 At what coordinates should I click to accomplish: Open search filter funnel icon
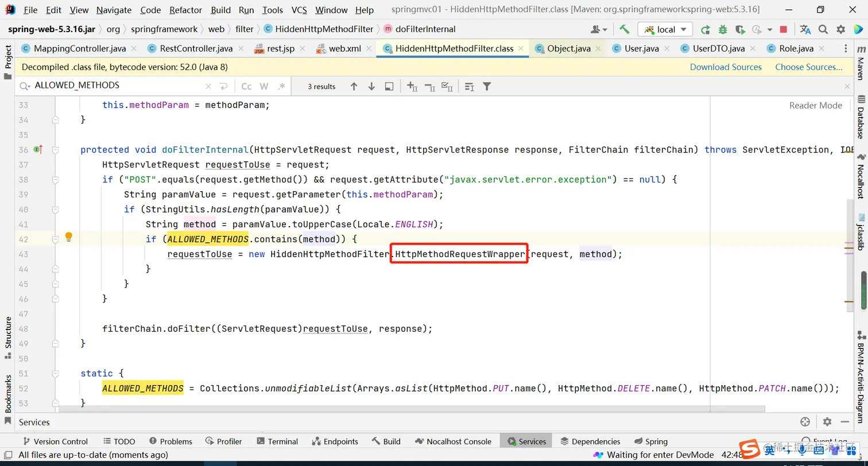[x=487, y=86]
